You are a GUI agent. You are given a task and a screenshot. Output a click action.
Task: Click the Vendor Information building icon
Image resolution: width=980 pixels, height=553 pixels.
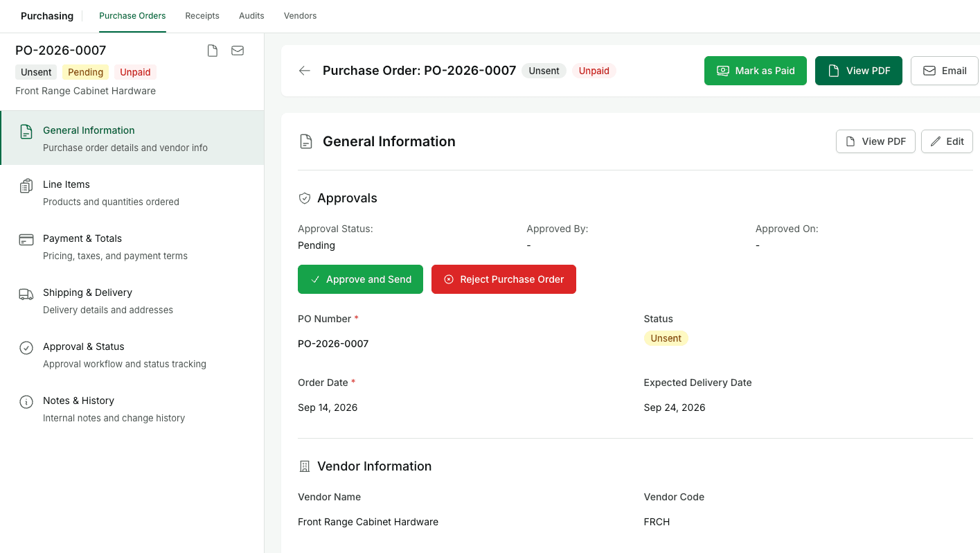(x=304, y=466)
